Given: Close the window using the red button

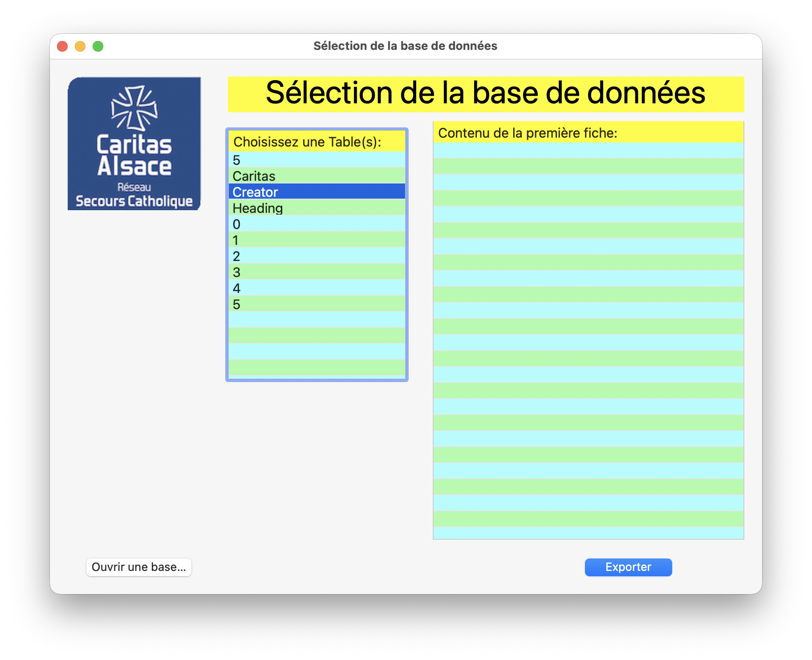Looking at the screenshot, I should click(62, 46).
